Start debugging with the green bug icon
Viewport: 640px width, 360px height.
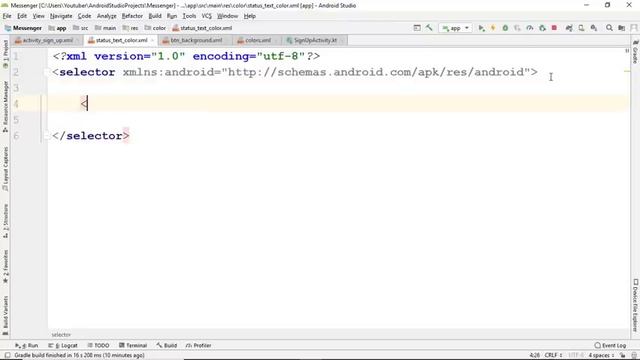[x=505, y=28]
